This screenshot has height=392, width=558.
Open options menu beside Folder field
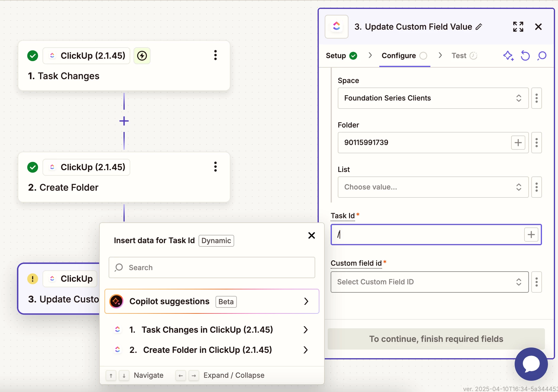[x=537, y=143]
